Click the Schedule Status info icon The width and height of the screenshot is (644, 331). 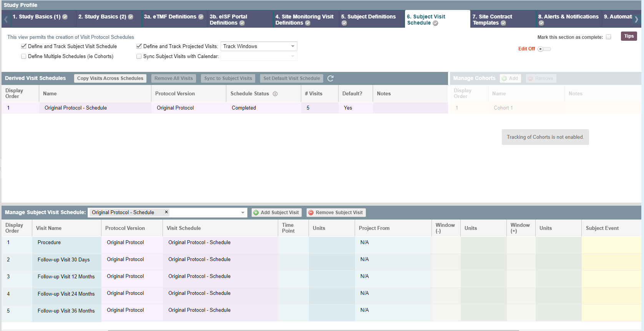pos(275,94)
